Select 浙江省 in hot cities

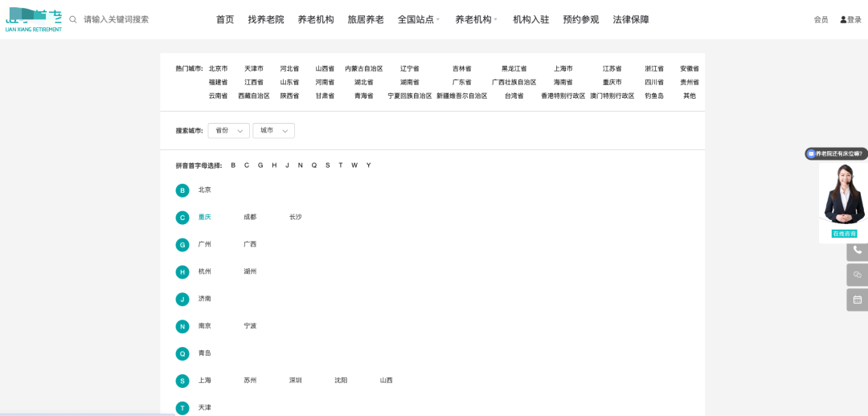click(654, 68)
